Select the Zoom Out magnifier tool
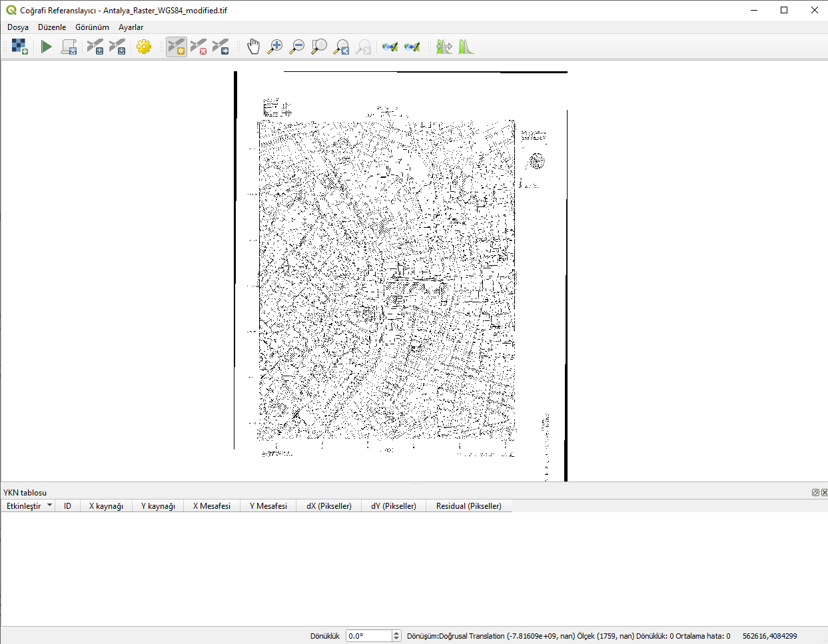 pos(297,47)
